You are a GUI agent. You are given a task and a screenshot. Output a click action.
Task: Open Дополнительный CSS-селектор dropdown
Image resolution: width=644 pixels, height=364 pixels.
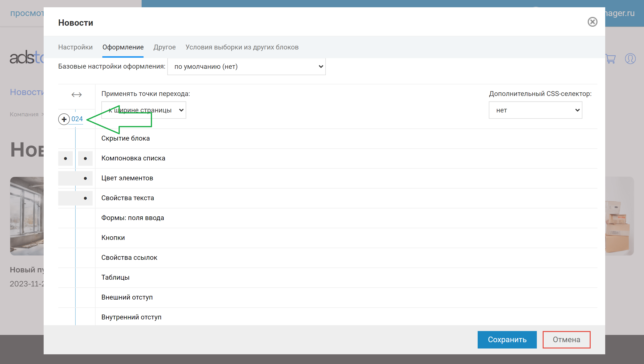tap(535, 110)
